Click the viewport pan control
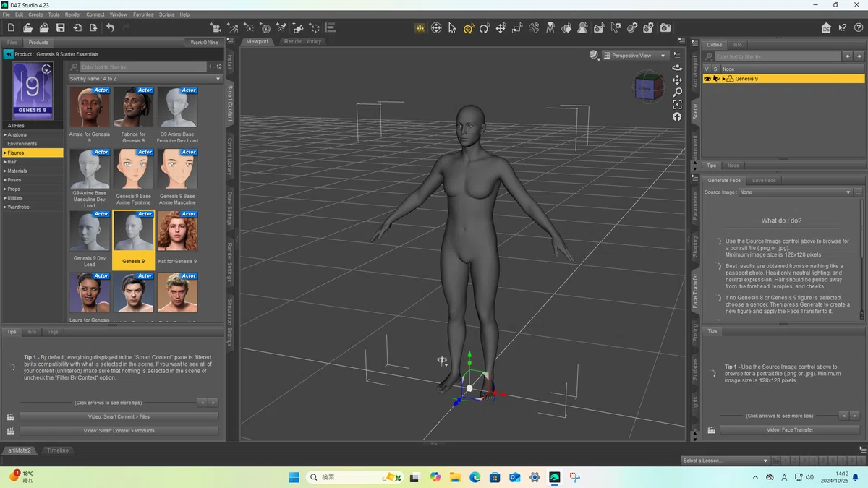 coord(677,80)
